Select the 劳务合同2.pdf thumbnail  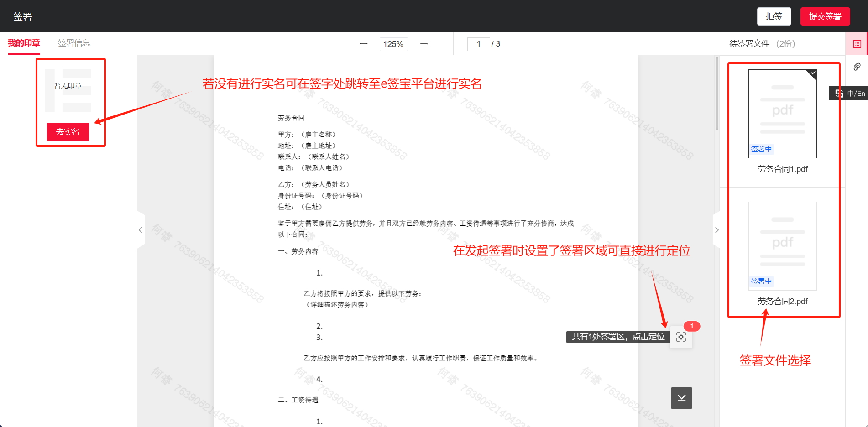point(783,246)
